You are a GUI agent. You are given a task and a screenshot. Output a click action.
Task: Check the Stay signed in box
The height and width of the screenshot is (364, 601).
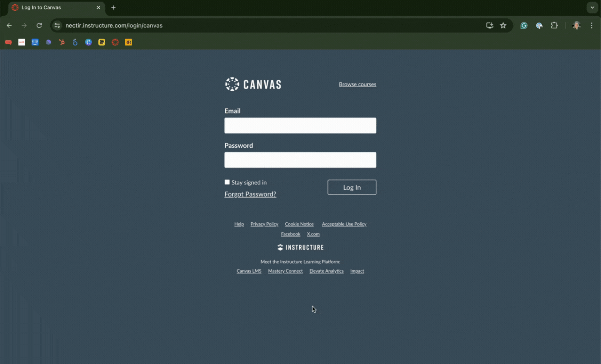[227, 182]
